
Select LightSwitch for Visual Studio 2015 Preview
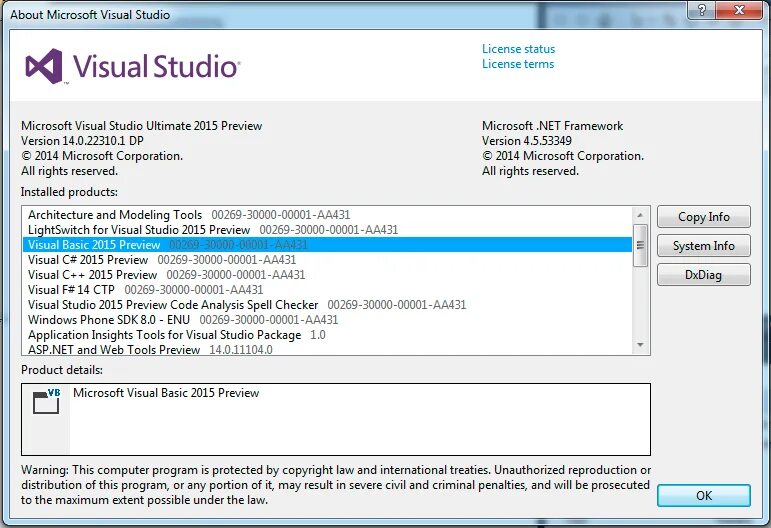click(x=327, y=230)
